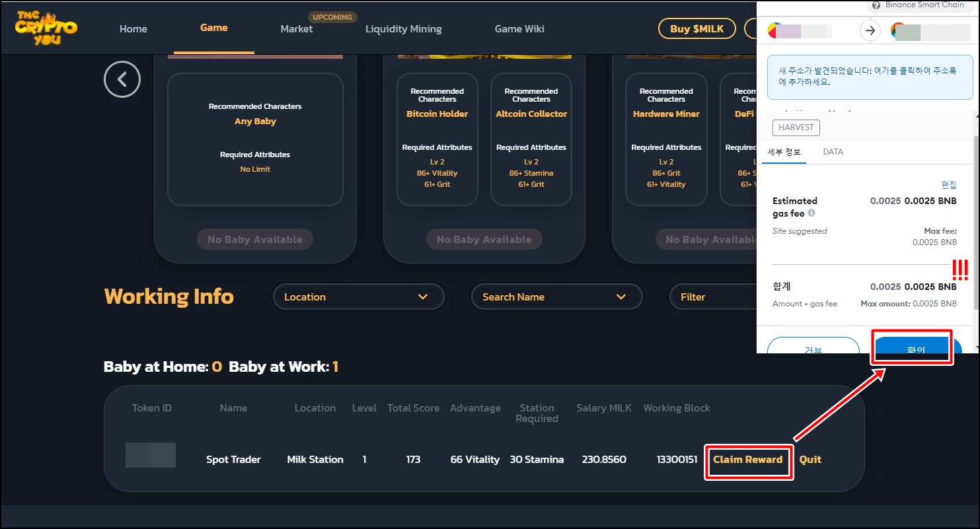Viewport: 980px width, 529px height.
Task: Click the Milk Station location cell
Action: 315,460
